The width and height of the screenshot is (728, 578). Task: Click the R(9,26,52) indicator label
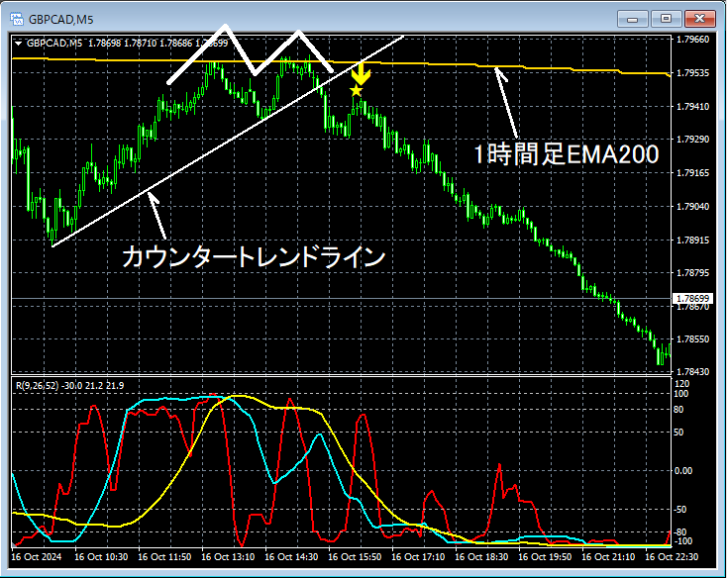[38, 386]
